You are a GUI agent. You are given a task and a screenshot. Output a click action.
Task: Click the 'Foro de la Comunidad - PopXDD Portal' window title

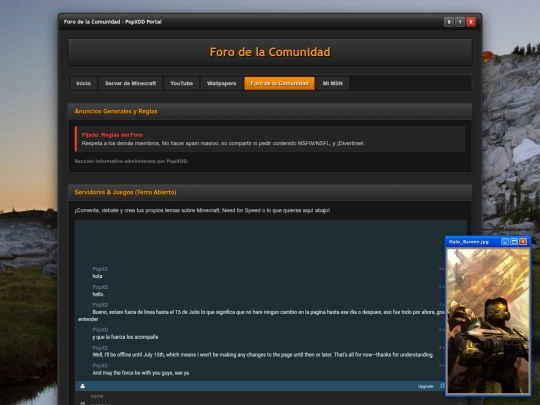click(x=113, y=22)
